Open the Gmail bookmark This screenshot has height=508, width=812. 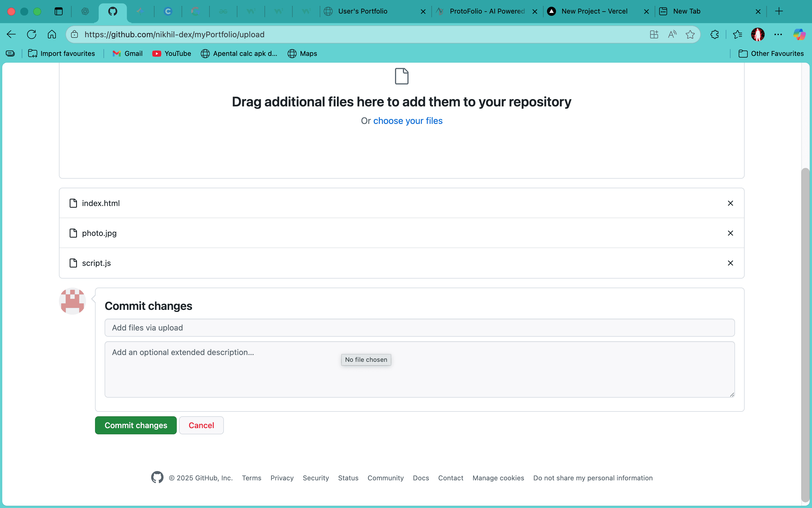[x=127, y=53]
